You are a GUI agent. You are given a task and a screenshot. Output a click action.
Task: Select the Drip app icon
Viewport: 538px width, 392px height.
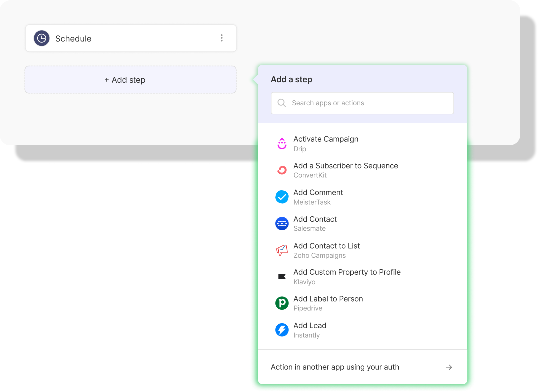coord(282,143)
